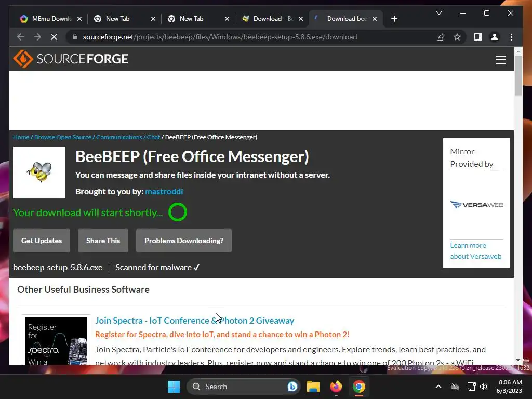Close the Download - Be tab
This screenshot has height=399, width=532.
point(301,19)
